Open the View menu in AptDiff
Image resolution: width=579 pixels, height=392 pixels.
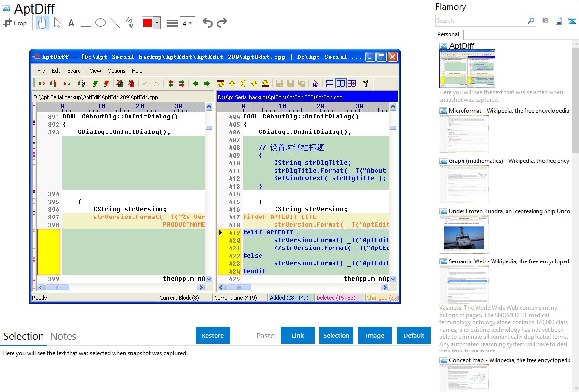click(95, 71)
